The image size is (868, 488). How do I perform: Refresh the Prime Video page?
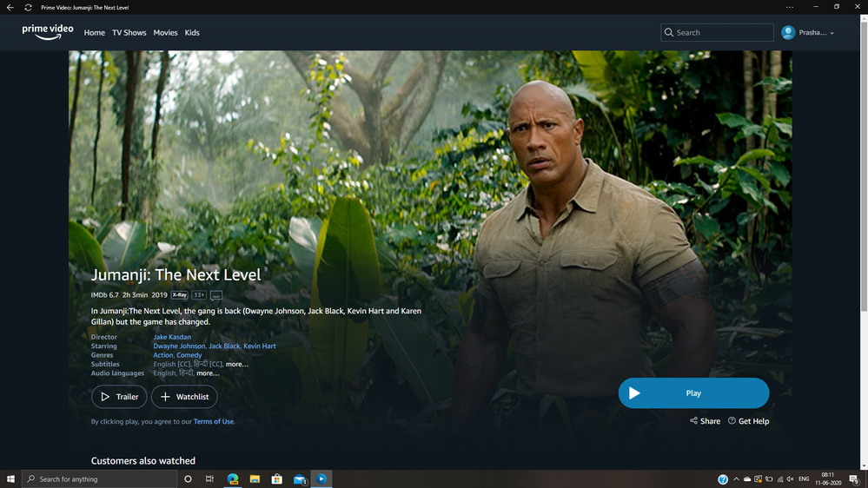pyautogui.click(x=28, y=7)
